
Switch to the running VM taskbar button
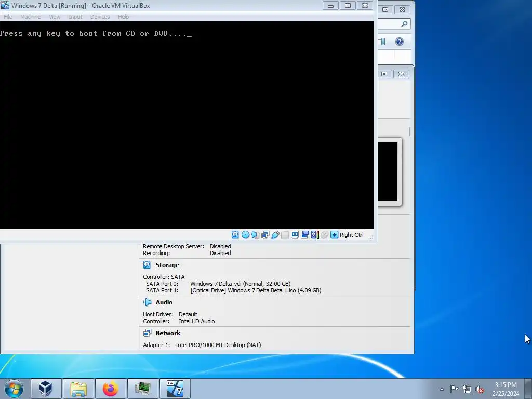(175, 389)
